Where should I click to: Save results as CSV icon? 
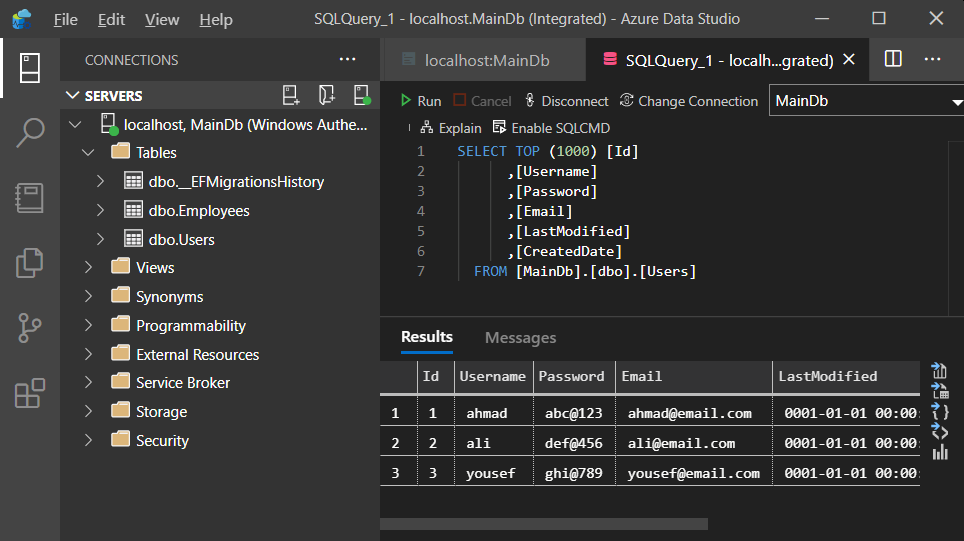pos(939,370)
